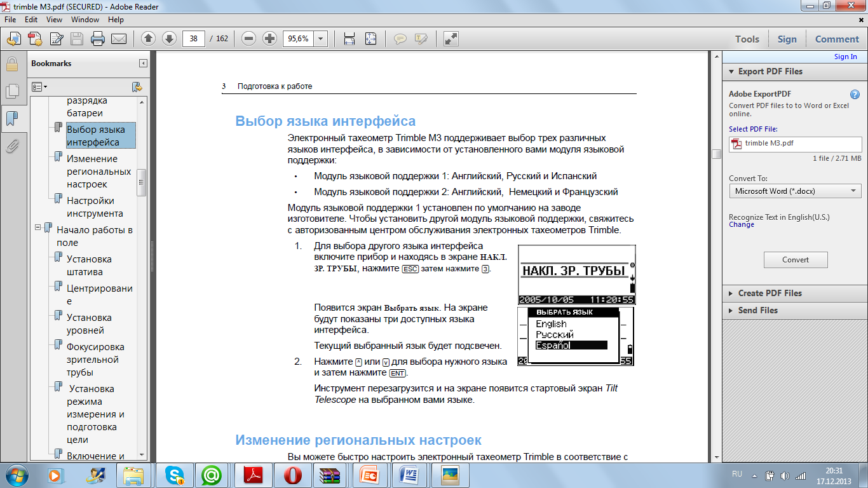Open the Help menu
The width and height of the screenshot is (868, 488).
coord(116,20)
